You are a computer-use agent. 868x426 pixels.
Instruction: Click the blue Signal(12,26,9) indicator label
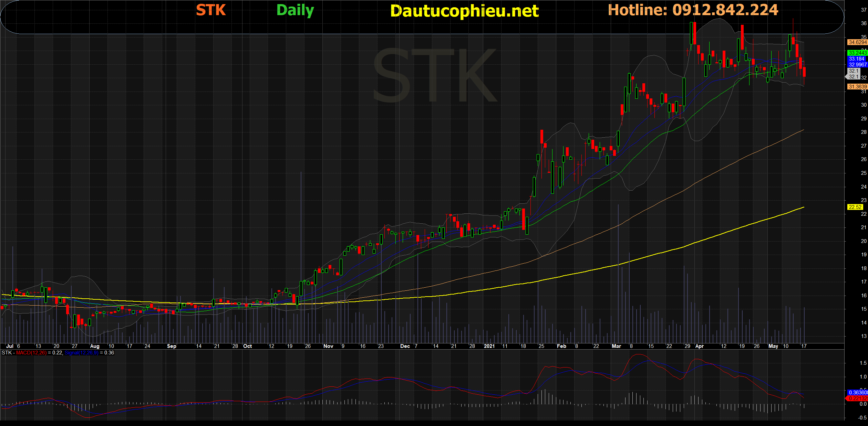click(81, 353)
